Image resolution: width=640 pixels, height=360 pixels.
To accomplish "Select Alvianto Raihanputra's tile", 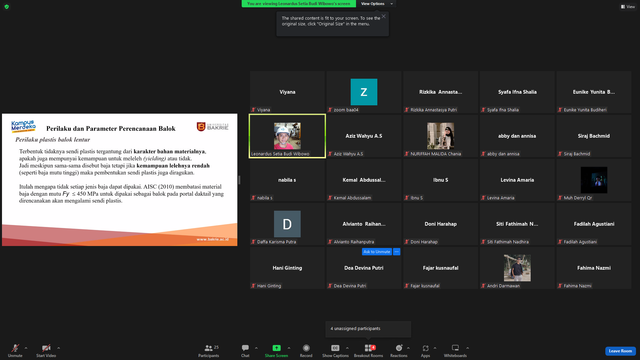I will coord(364,224).
